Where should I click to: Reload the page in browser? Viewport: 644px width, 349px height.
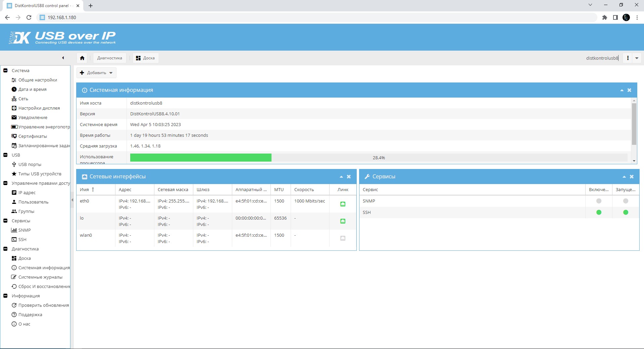(x=29, y=17)
